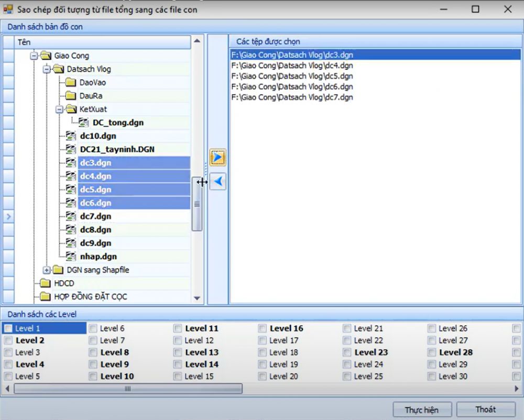Viewport: 524px width, 420px height.
Task: Click the blue right-arrow transfer icon
Action: [217, 157]
